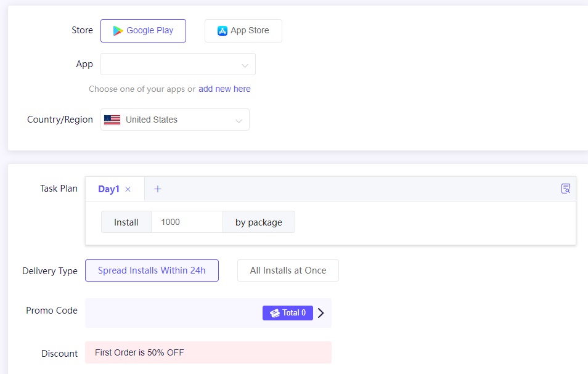Choose Spread Installs Within 24h delivery
This screenshot has width=588, height=374.
(x=152, y=270)
